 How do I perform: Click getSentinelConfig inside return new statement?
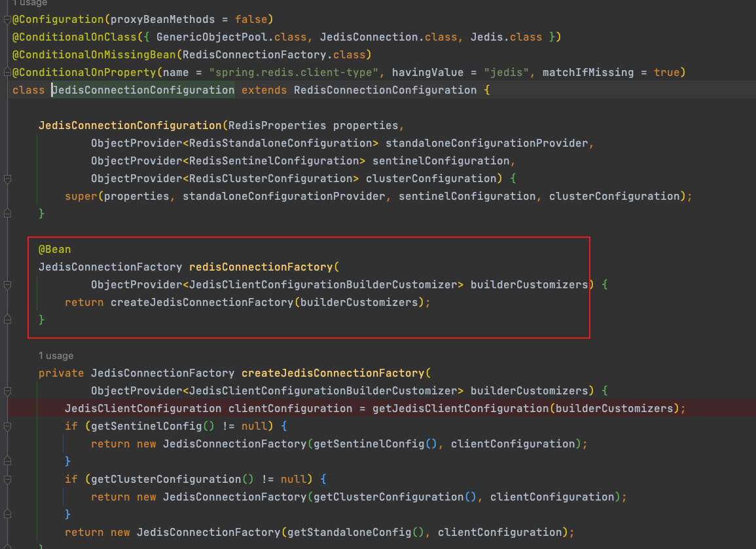click(x=369, y=444)
